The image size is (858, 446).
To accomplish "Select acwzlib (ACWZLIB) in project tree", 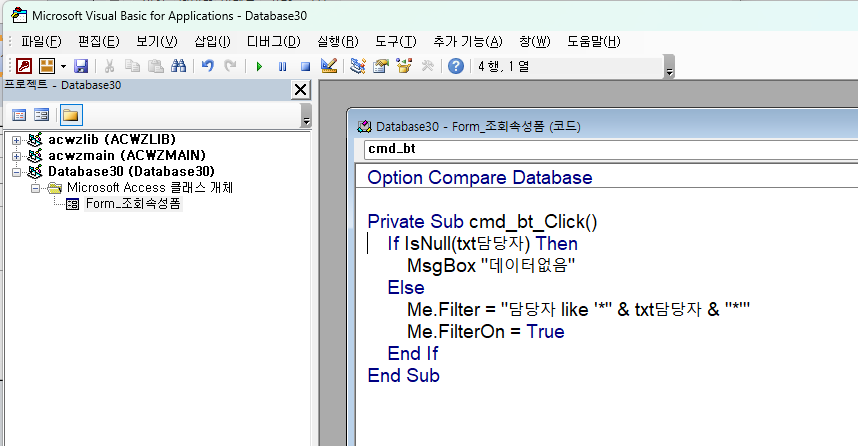I will pos(112,140).
